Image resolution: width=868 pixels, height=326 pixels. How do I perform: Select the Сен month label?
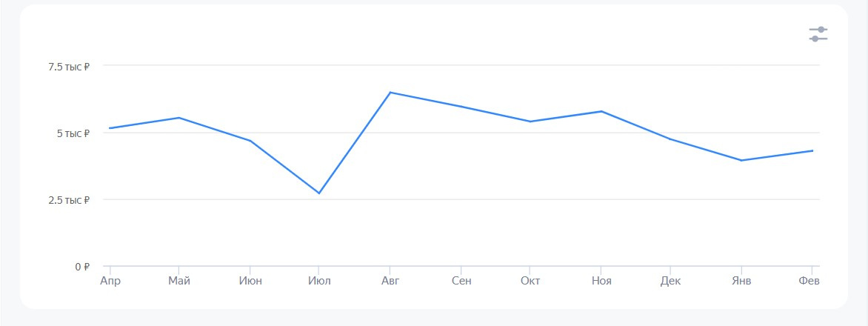(461, 281)
